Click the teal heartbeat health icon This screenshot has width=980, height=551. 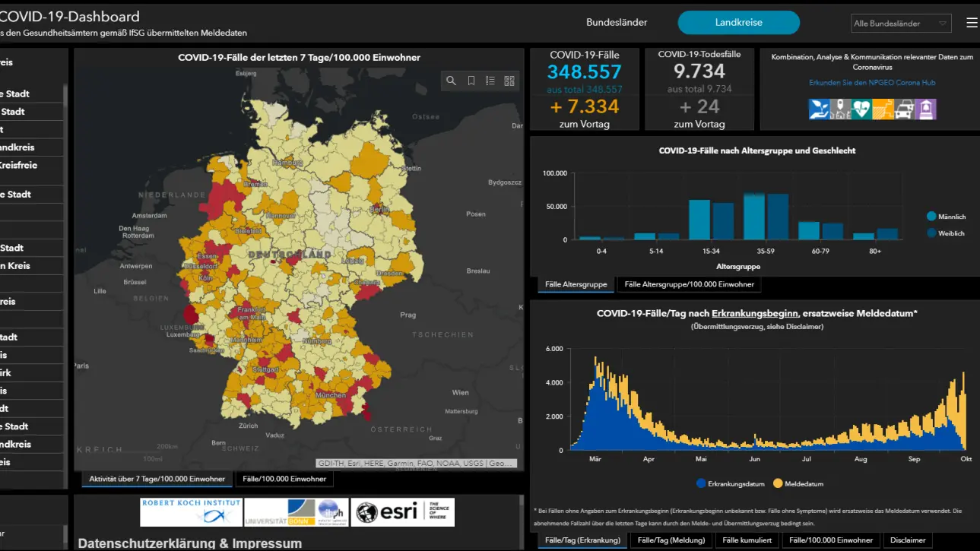(x=861, y=109)
